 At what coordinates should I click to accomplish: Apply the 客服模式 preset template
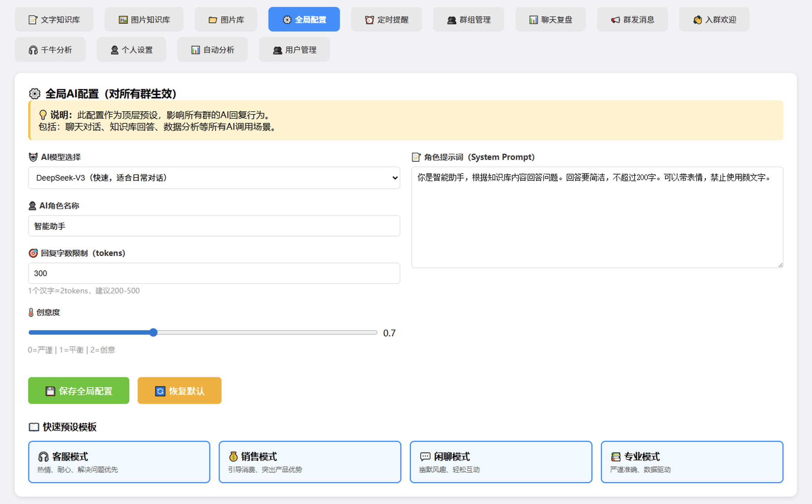[119, 462]
